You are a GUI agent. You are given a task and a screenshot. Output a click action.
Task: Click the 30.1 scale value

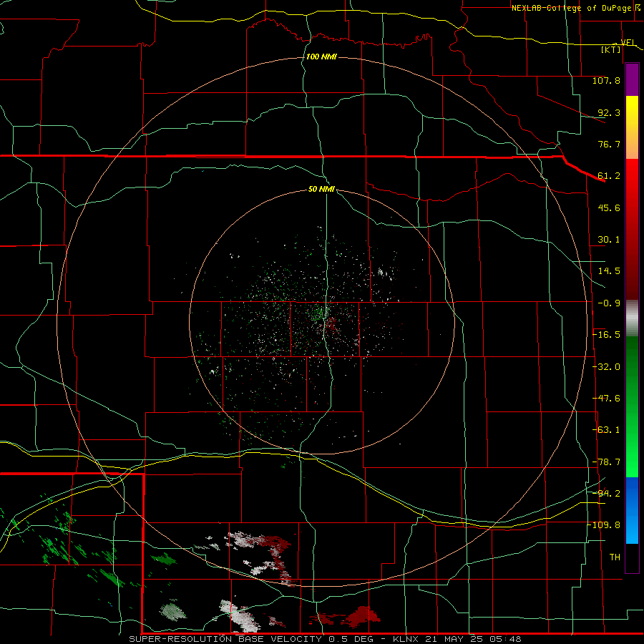(x=609, y=240)
